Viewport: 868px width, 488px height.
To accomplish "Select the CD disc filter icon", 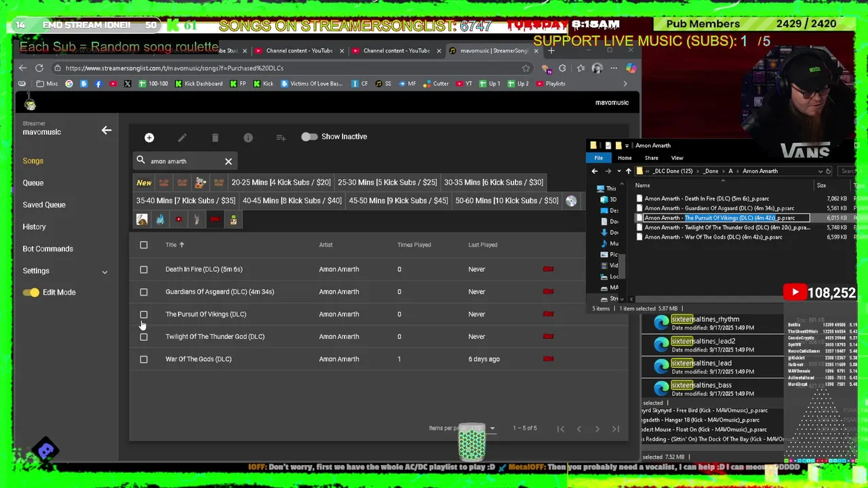I will pyautogui.click(x=571, y=201).
